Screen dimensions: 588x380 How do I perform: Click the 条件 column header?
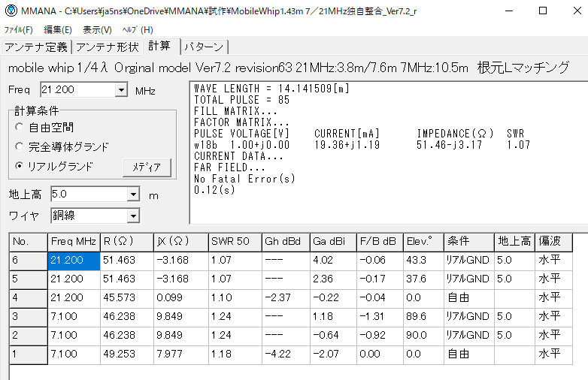pos(469,242)
